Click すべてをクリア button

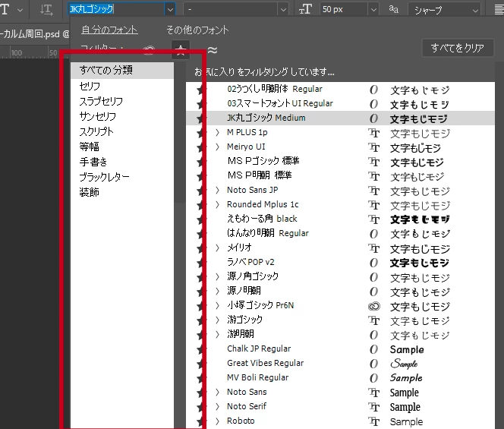458,49
